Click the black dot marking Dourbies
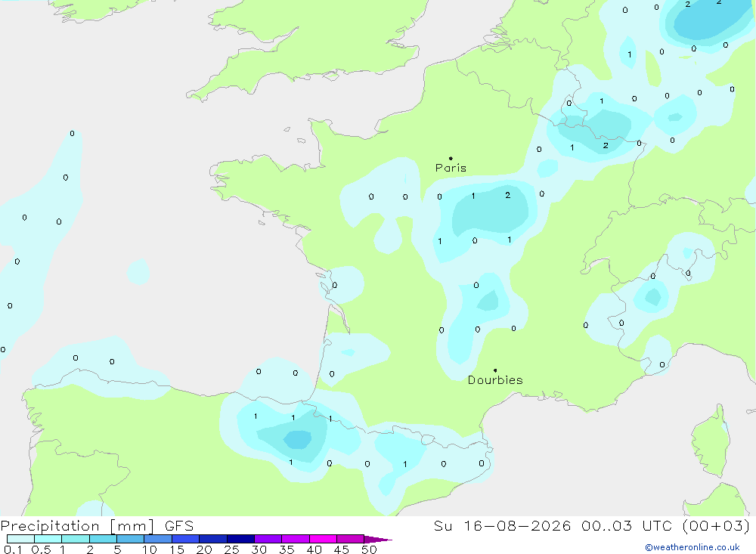Image resolution: width=756 pixels, height=554 pixels. (495, 370)
